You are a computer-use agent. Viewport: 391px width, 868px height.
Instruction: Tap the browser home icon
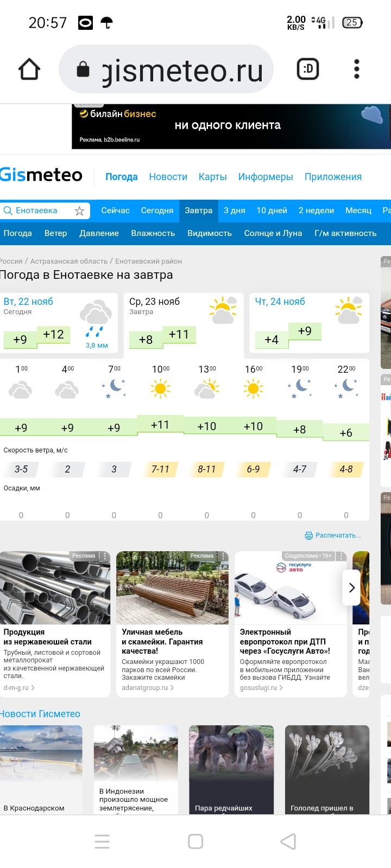tap(29, 69)
